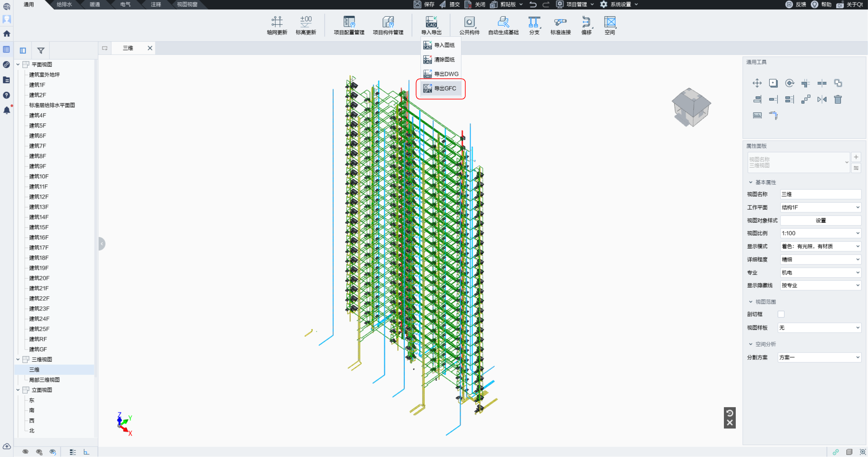Click the 标高更新 toolbar icon

point(305,25)
